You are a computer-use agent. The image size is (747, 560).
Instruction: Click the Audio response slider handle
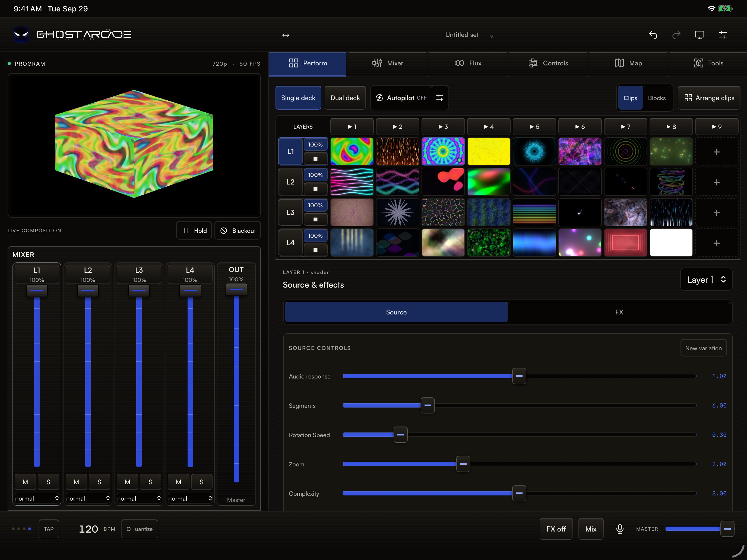click(x=519, y=376)
